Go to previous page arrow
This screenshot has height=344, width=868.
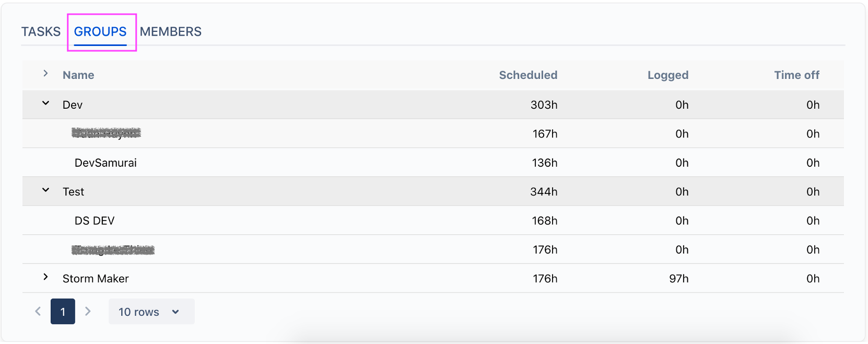click(x=38, y=312)
